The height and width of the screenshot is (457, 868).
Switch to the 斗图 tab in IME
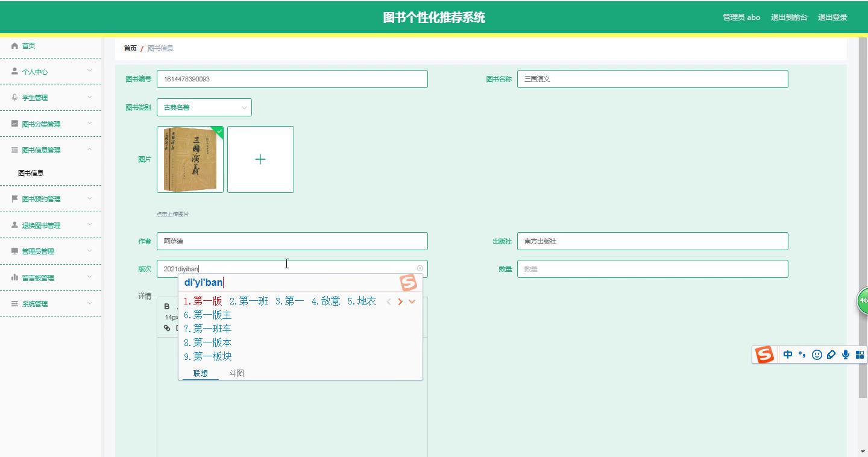236,373
